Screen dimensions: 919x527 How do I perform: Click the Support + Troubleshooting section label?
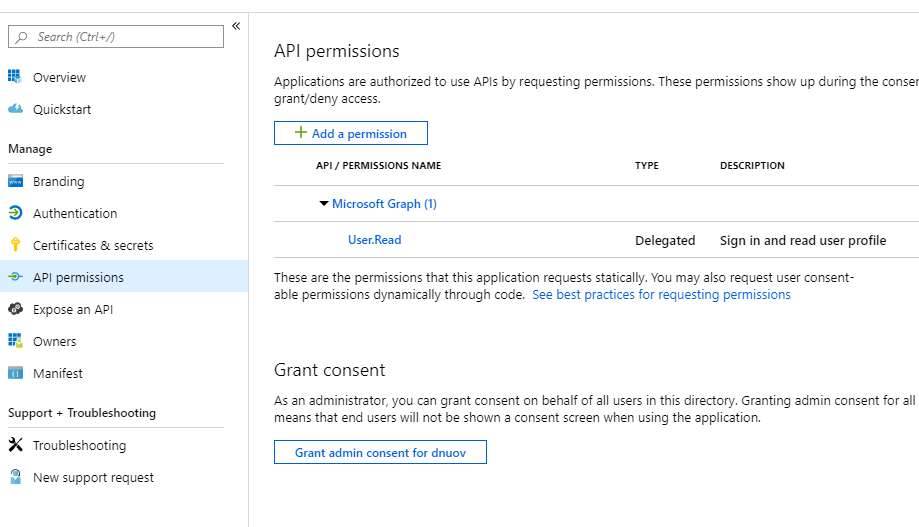[x=82, y=413]
